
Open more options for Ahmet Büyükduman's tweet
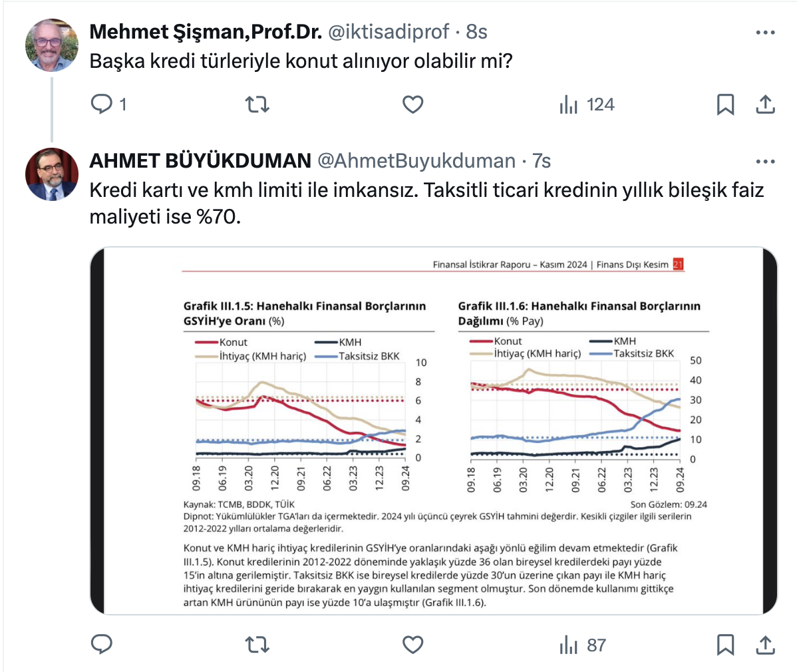[x=766, y=161]
